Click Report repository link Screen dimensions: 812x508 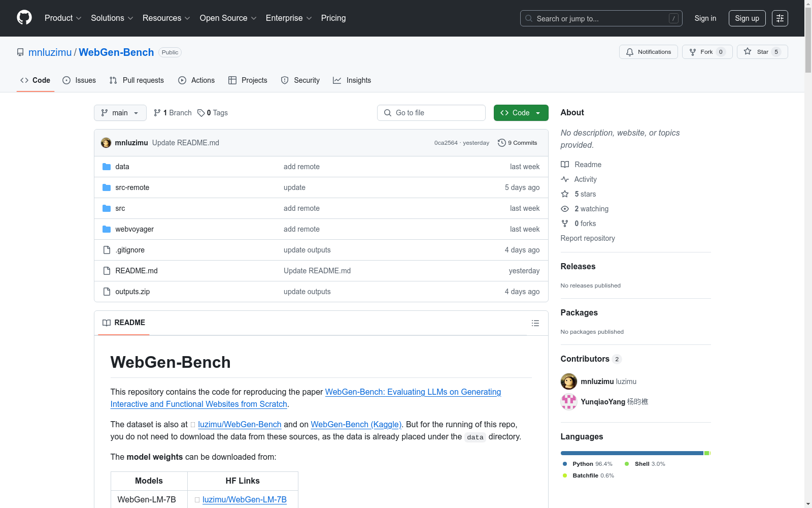pos(588,238)
